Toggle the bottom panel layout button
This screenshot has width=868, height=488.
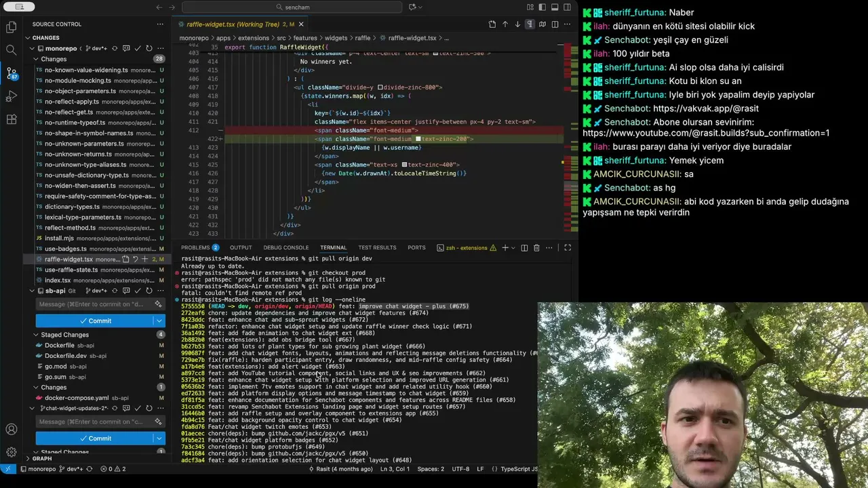point(555,7)
